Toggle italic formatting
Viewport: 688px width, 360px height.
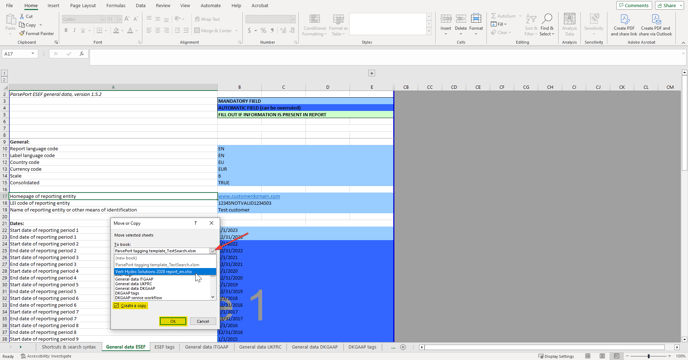(74, 30)
